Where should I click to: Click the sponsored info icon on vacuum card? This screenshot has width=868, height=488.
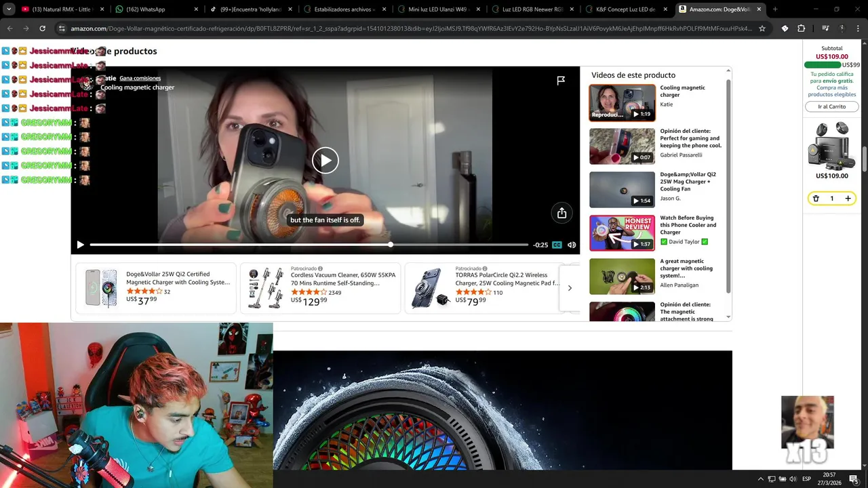320,268
